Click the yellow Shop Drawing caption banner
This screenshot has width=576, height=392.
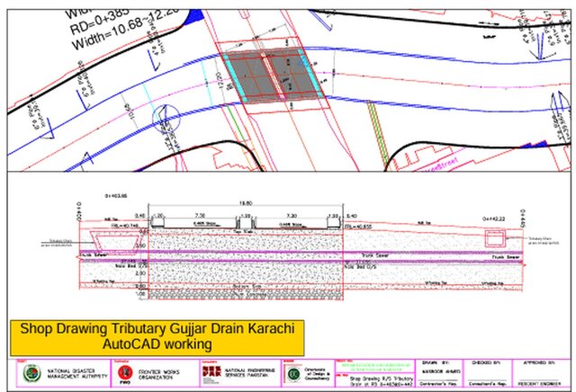point(157,336)
